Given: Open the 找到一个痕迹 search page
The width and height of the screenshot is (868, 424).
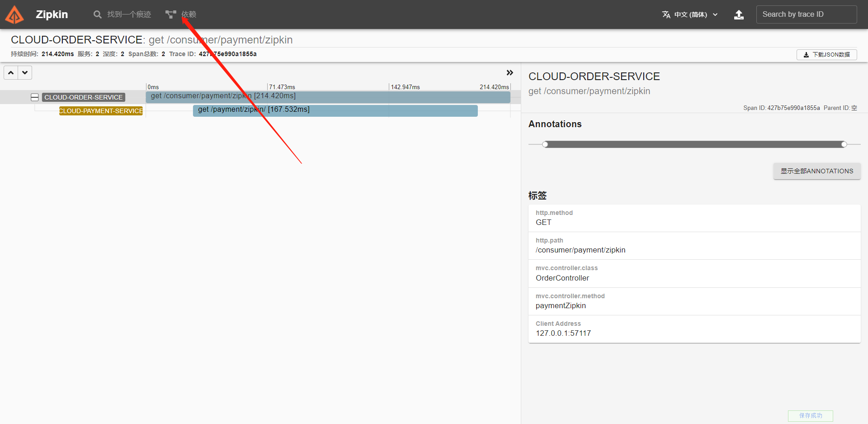Looking at the screenshot, I should 122,14.
